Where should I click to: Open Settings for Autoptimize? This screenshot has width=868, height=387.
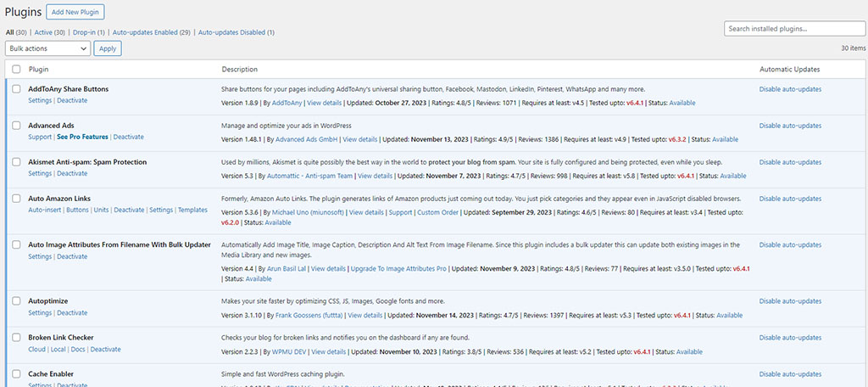click(40, 312)
